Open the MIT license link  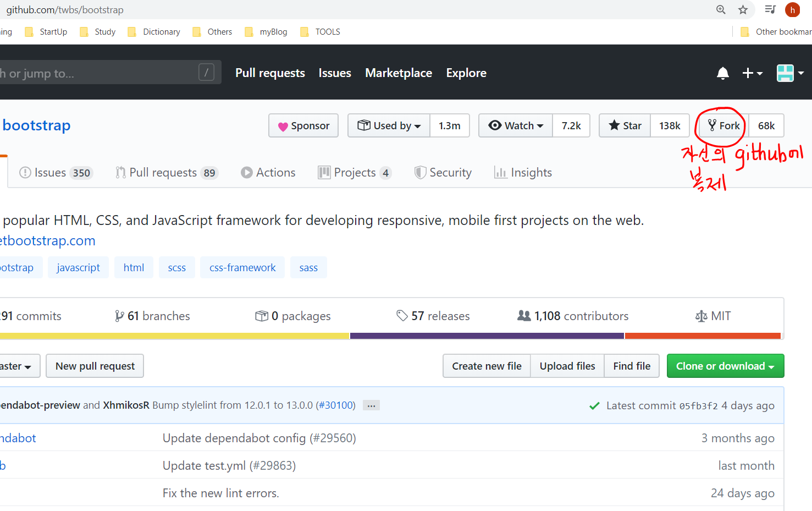click(713, 316)
